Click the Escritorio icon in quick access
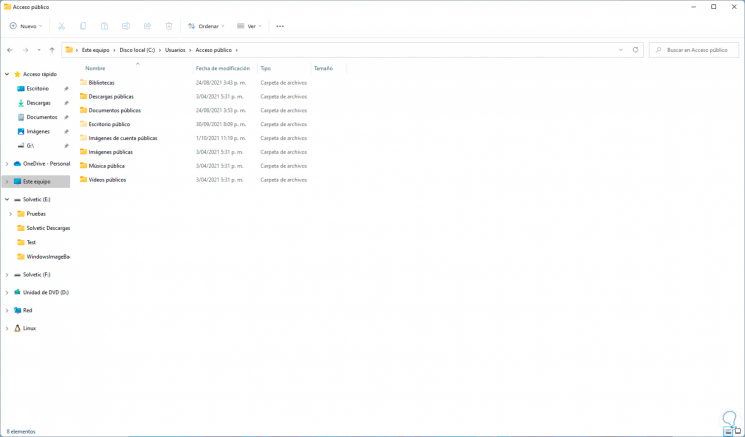Viewport: 745px width, 437px height. 21,89
